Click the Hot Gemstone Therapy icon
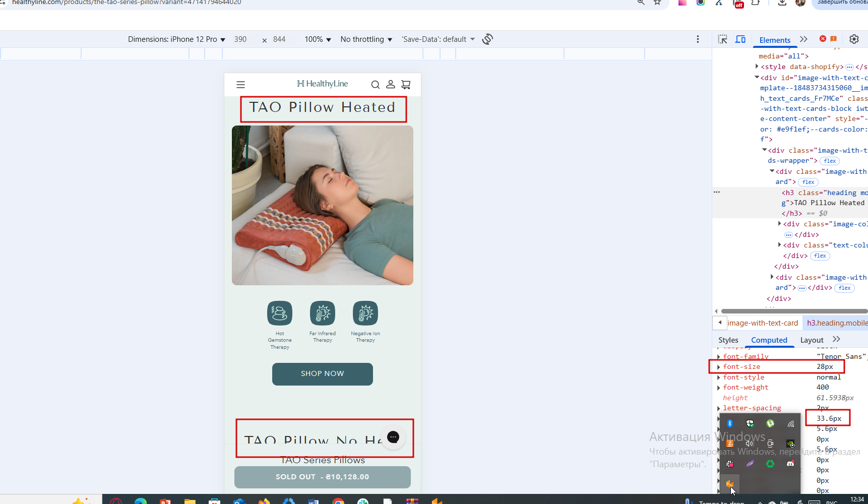This screenshot has height=504, width=868. [280, 313]
